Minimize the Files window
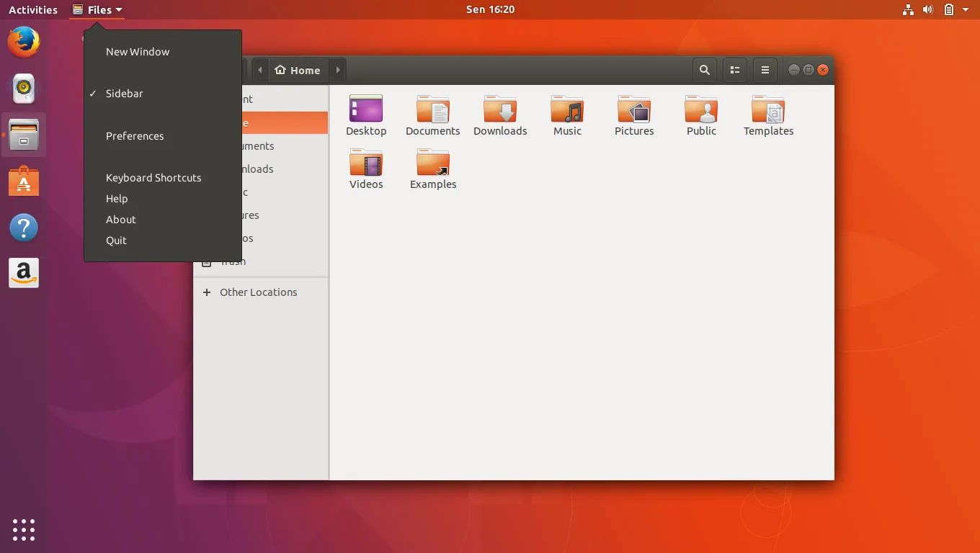Viewport: 980px width, 553px height. pyautogui.click(x=794, y=70)
